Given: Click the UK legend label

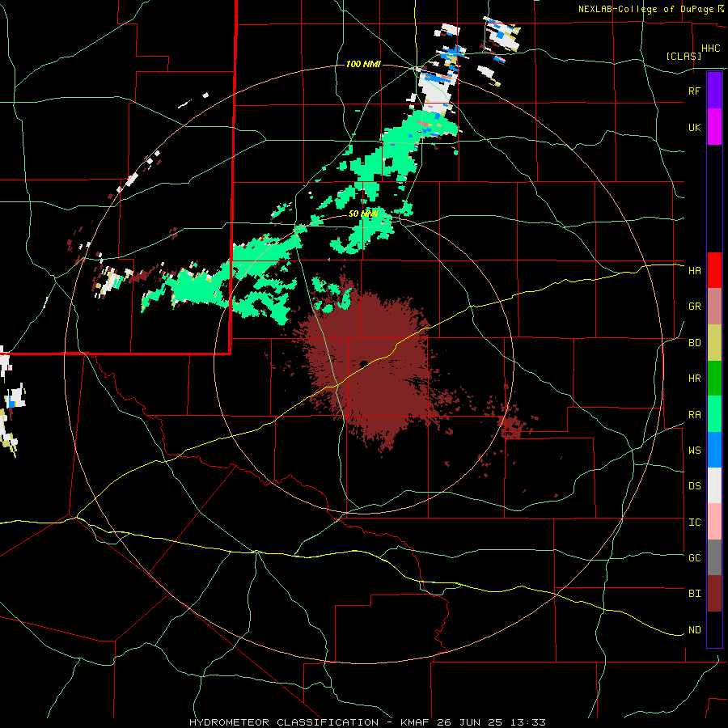Looking at the screenshot, I should (x=694, y=127).
